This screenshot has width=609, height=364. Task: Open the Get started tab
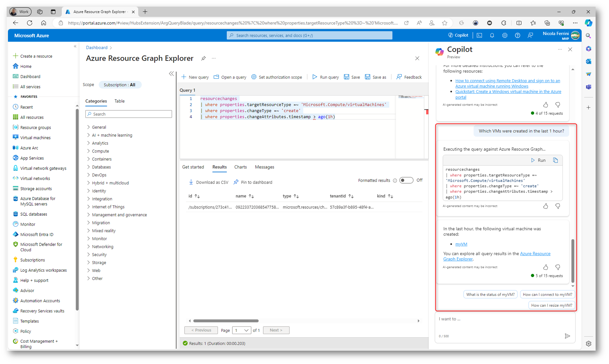[193, 167]
